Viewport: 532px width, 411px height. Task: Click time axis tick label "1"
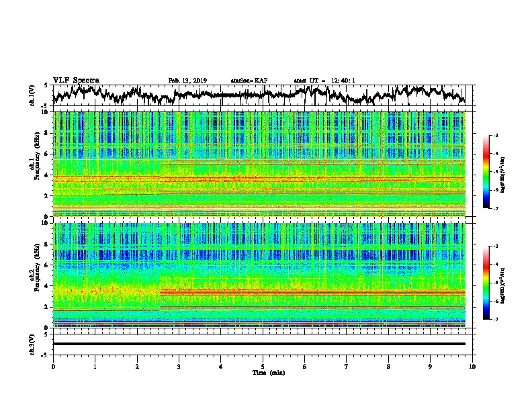[95, 367]
